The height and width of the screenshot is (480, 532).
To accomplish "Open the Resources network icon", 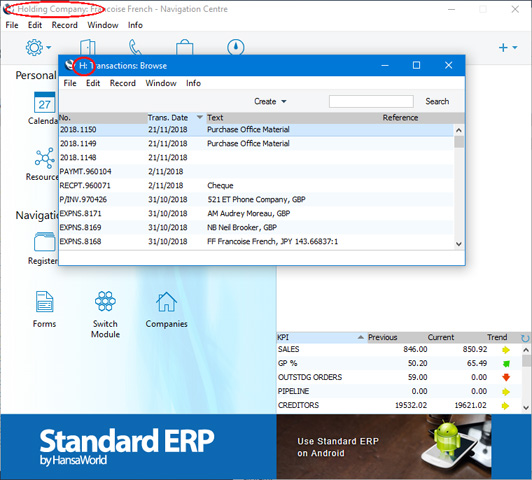I will pyautogui.click(x=44, y=158).
